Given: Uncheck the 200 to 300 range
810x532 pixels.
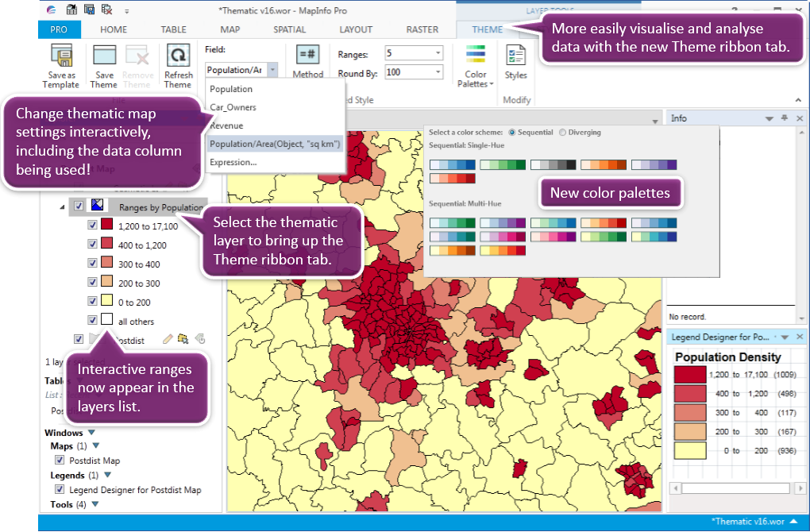Looking at the screenshot, I should click(x=92, y=282).
